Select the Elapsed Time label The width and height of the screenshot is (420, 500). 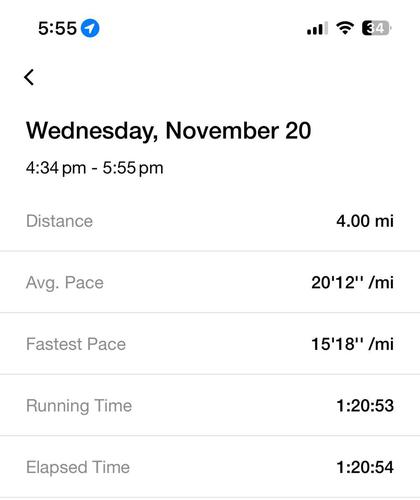tap(78, 467)
